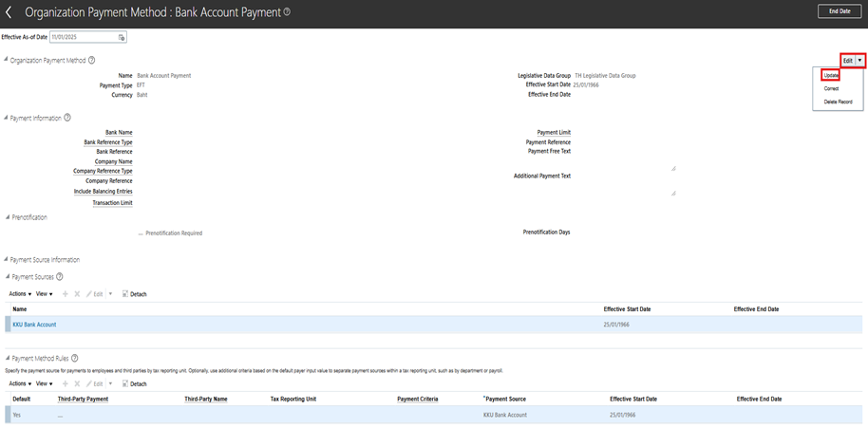Collapse the Payment Information section
The image size is (868, 428).
6,118
